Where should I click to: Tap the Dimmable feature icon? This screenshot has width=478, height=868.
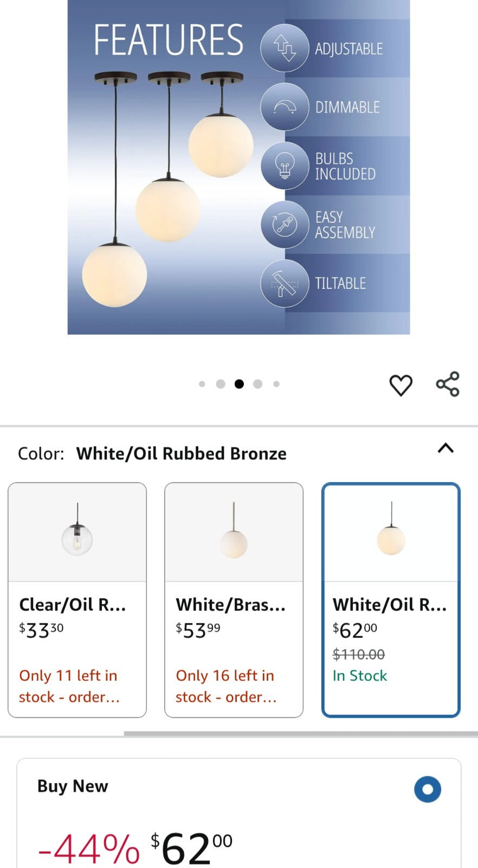pyautogui.click(x=285, y=107)
